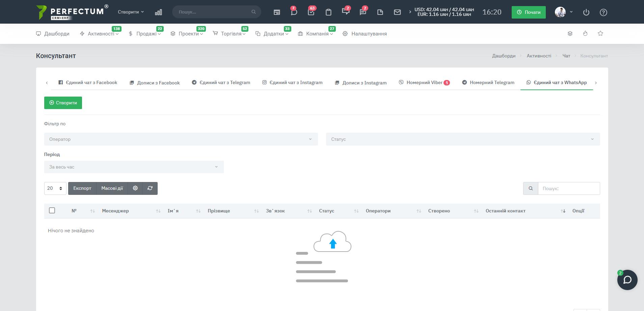Open the help question mark icon
The image size is (644, 311).
pos(603,12)
